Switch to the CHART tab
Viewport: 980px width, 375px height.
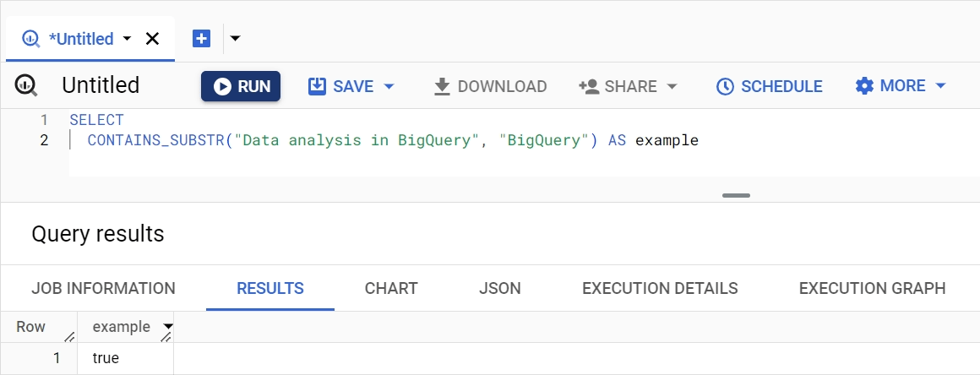[391, 288]
